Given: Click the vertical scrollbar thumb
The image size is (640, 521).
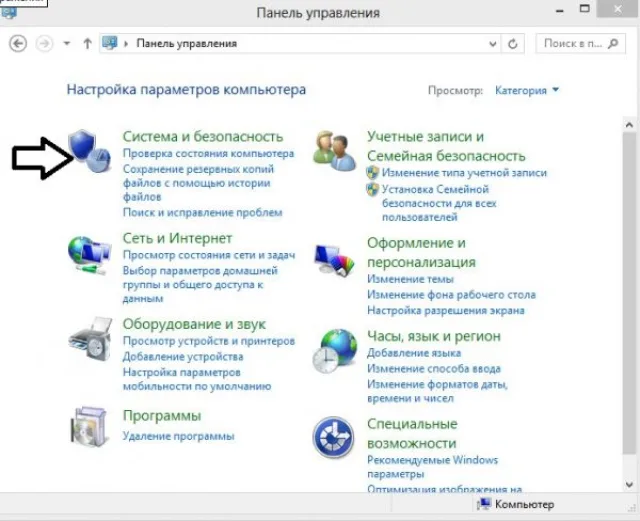Looking at the screenshot, I should (629, 293).
